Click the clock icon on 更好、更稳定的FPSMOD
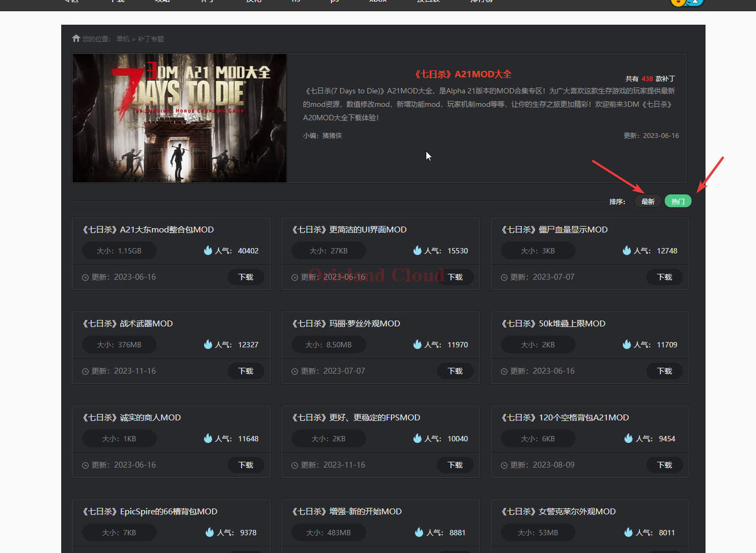 click(295, 465)
